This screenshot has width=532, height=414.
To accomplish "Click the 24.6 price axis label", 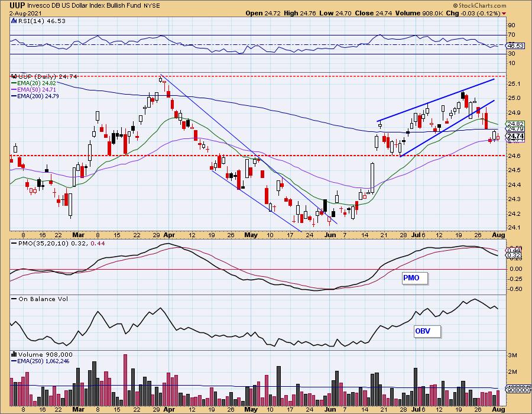I will pos(515,156).
